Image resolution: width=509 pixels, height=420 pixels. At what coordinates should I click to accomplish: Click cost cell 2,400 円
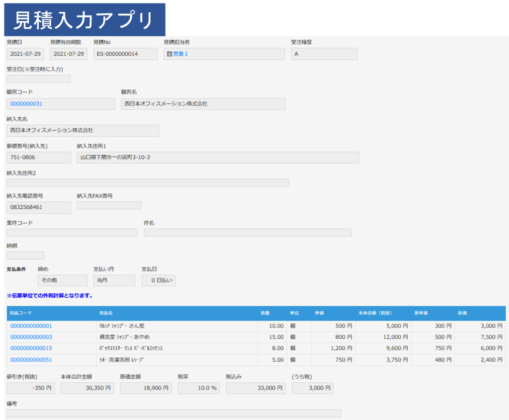tap(480, 360)
